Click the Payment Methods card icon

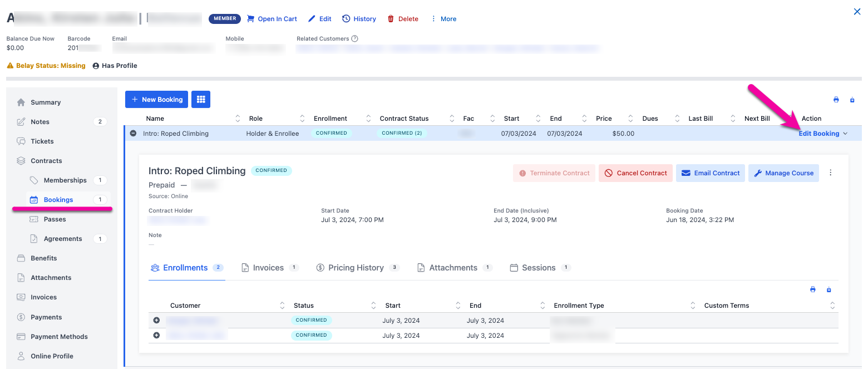tap(21, 337)
